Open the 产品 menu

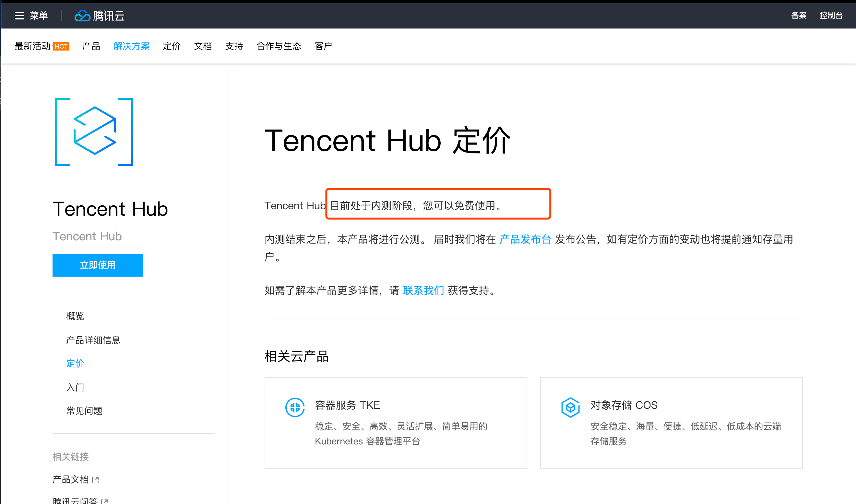coord(91,46)
